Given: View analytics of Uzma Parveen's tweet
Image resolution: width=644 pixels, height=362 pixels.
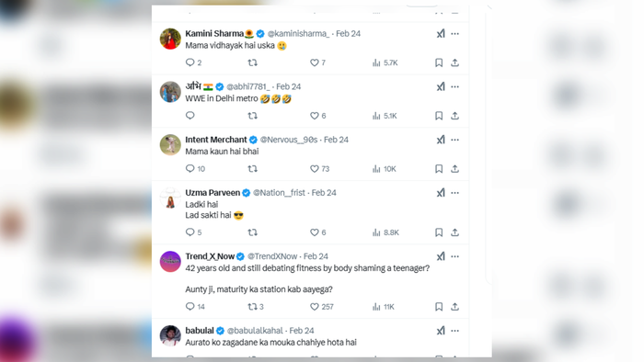Looking at the screenshot, I should point(385,232).
